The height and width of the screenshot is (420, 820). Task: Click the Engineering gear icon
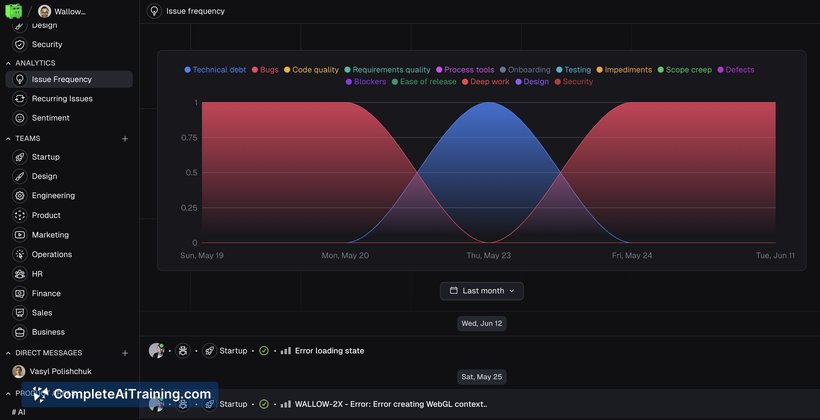coord(20,196)
